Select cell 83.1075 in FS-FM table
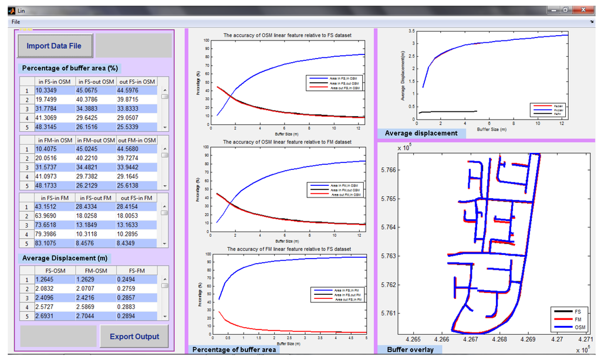 point(55,243)
